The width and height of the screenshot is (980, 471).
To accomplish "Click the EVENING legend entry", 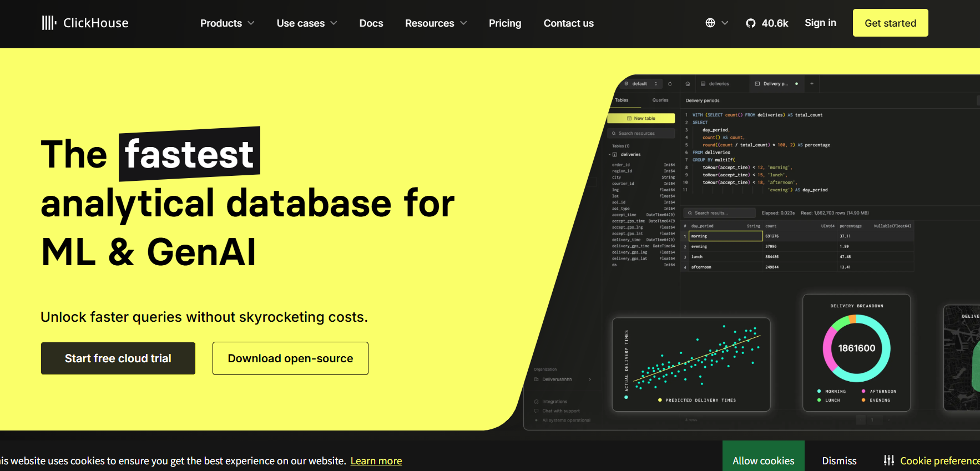I will [876, 400].
